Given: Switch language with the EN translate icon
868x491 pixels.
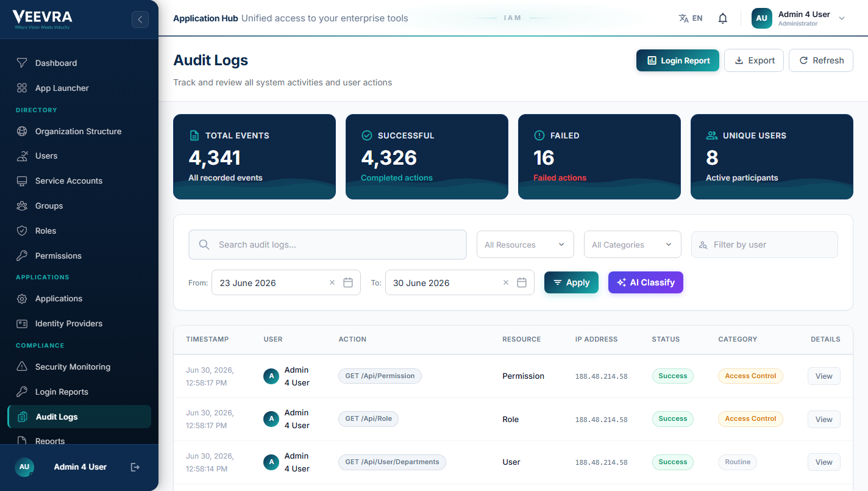Looking at the screenshot, I should 691,18.
